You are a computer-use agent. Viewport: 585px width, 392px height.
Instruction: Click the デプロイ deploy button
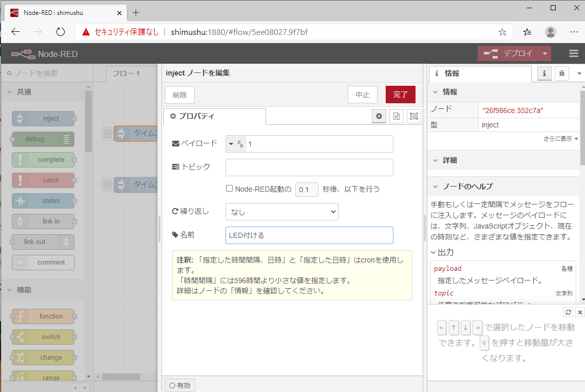508,54
